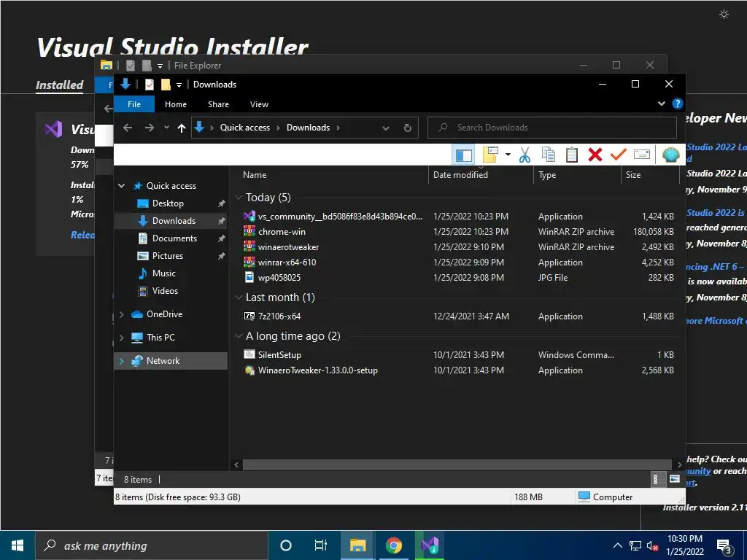Click New Folder icon in the quick access toolbar
The width and height of the screenshot is (747, 560).
click(x=166, y=85)
